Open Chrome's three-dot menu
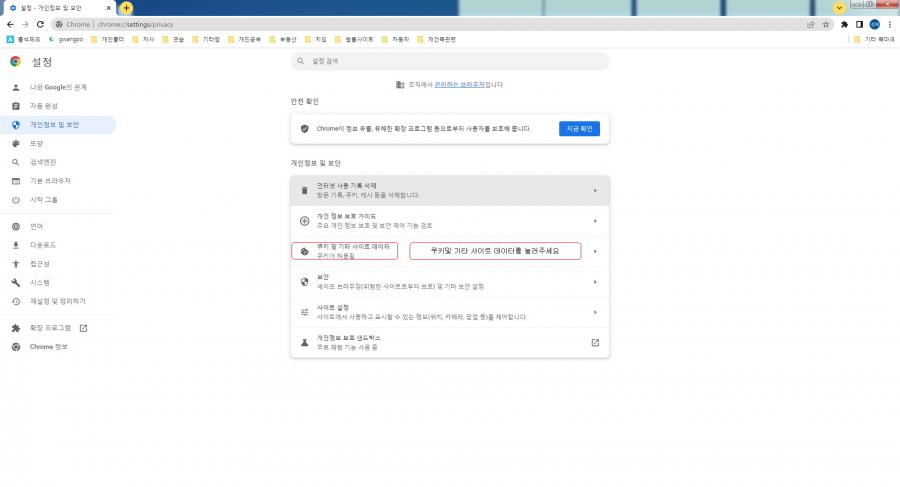This screenshot has height=487, width=900. click(x=889, y=24)
